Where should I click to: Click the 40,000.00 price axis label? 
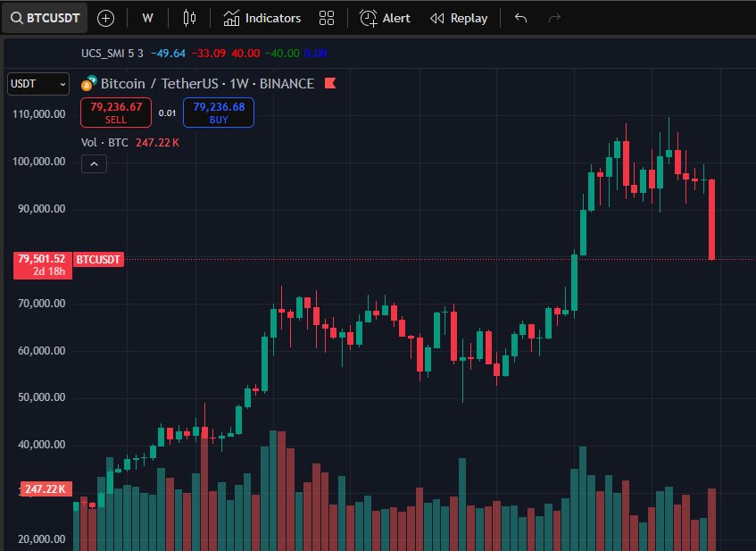pos(41,445)
